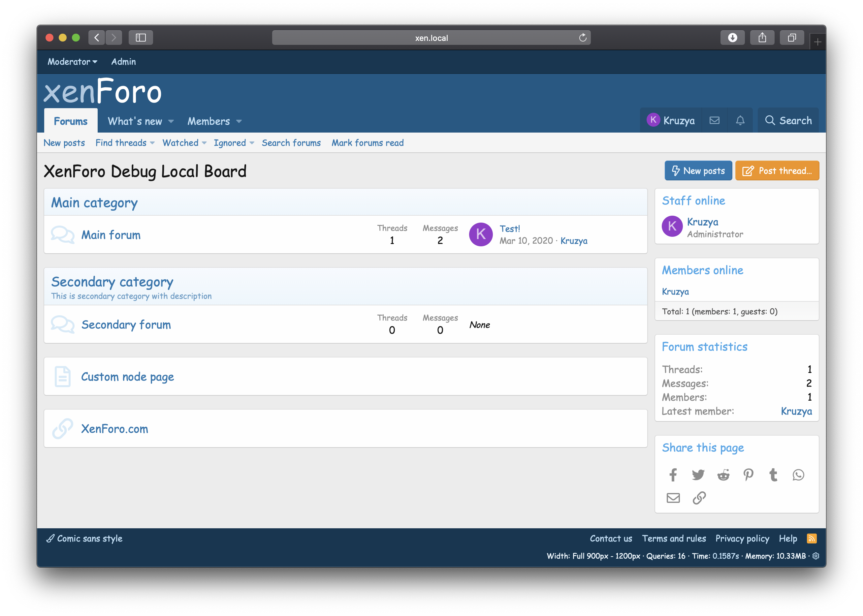863x616 pixels.
Task: Expand the What's new dropdown arrow
Action: coord(171,121)
